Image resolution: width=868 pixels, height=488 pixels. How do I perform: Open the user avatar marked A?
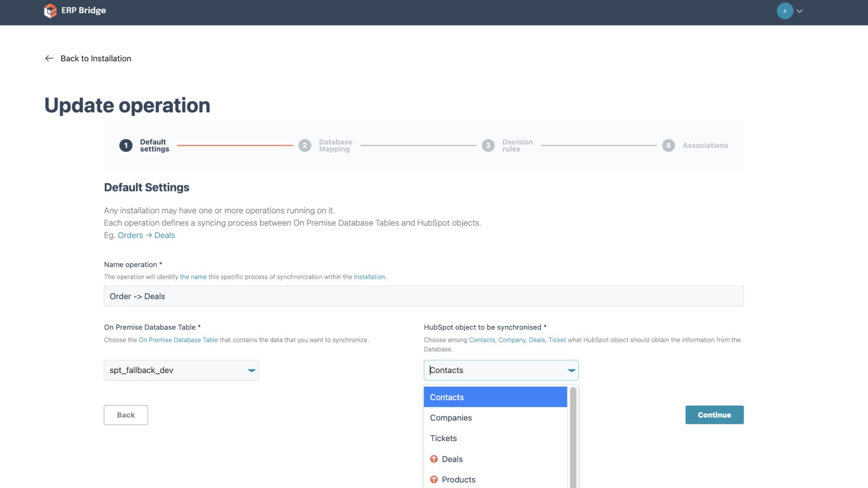(x=784, y=10)
